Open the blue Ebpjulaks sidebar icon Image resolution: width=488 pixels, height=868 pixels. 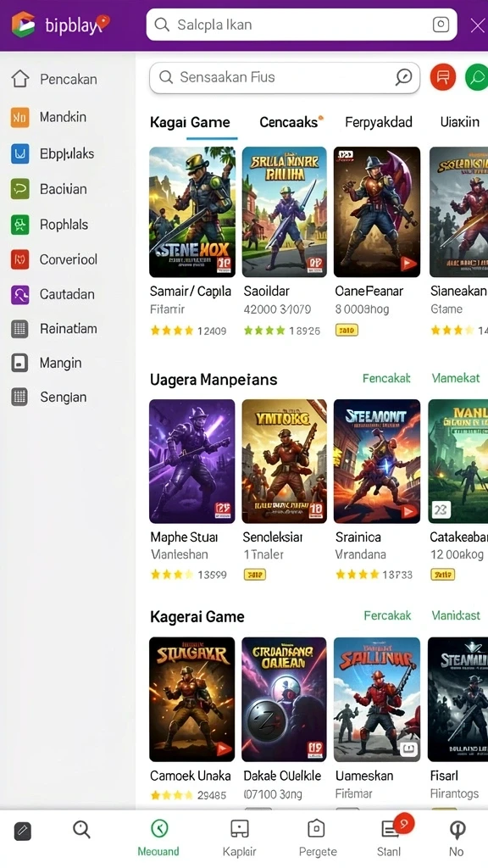[x=20, y=153]
